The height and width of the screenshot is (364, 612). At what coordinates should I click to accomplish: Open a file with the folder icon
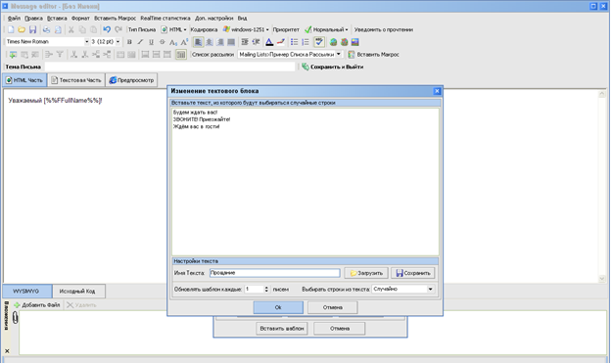click(22, 29)
